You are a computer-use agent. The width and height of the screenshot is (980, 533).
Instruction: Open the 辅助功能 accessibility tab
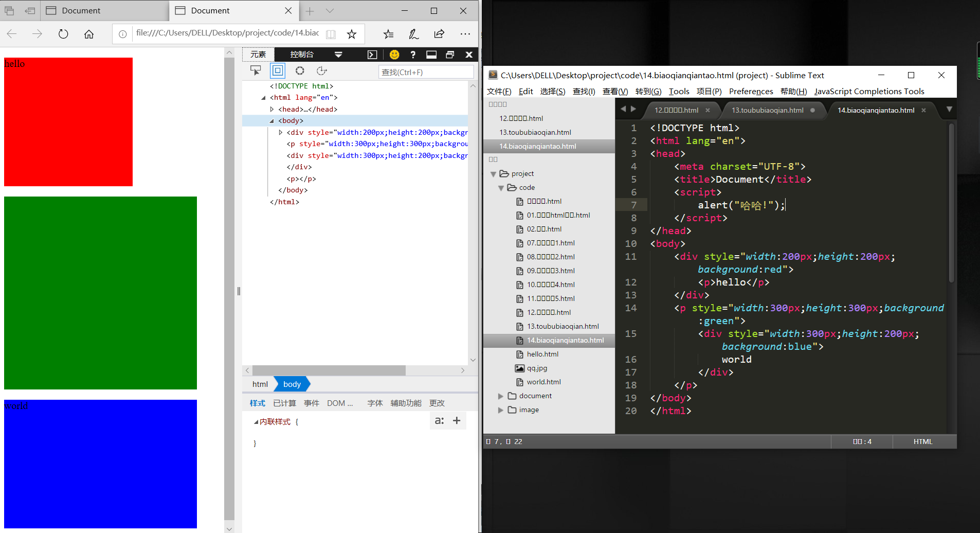pos(406,403)
